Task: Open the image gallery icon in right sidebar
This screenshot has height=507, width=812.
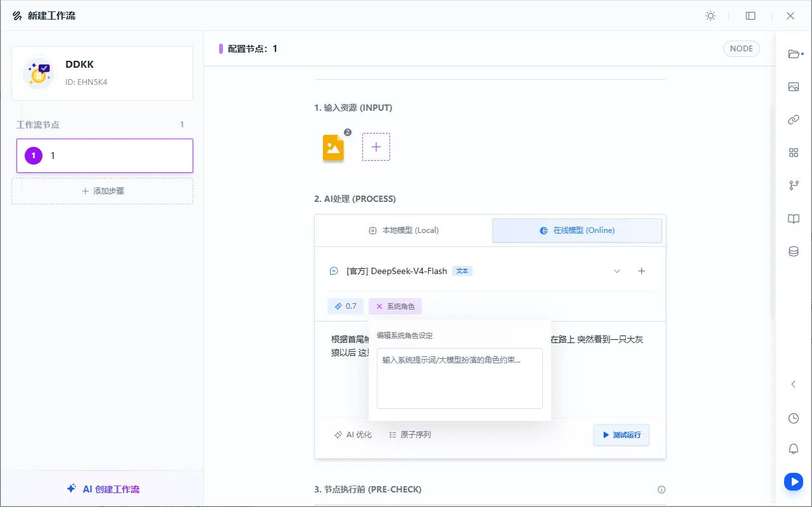Action: (x=794, y=87)
